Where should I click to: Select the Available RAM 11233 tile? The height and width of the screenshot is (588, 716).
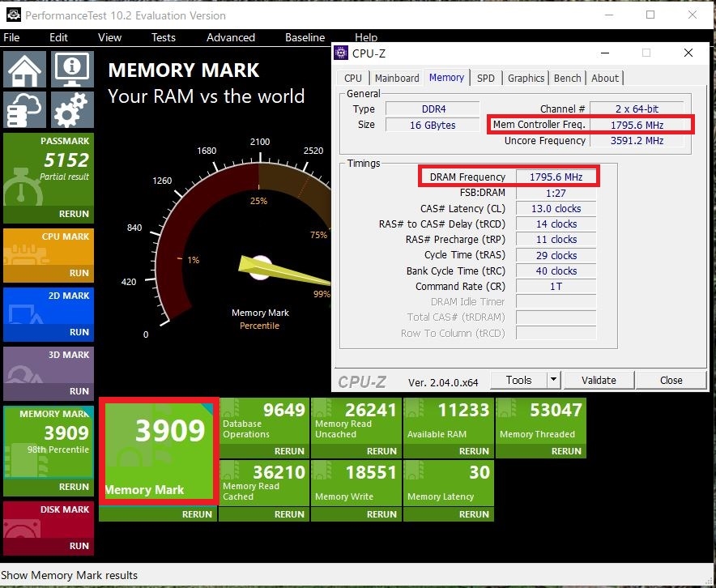click(x=449, y=420)
